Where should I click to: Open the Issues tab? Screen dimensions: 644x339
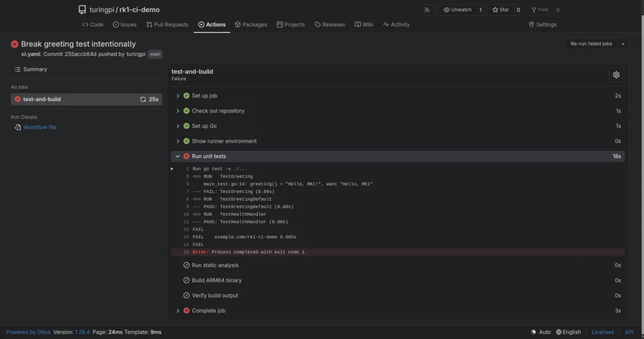click(x=125, y=25)
